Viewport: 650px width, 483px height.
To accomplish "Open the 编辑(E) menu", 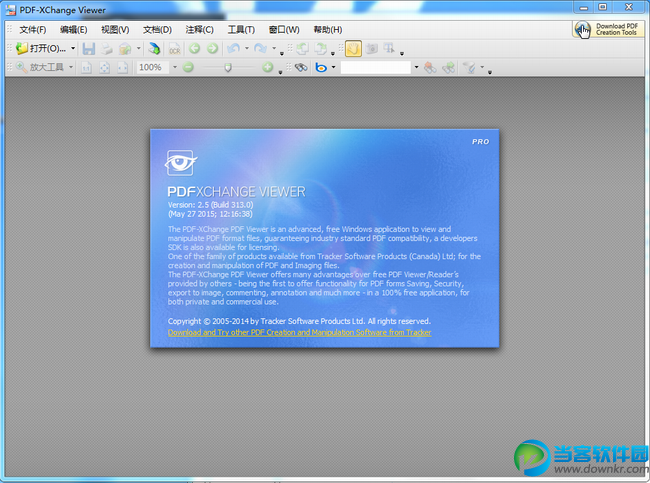I will tap(73, 30).
